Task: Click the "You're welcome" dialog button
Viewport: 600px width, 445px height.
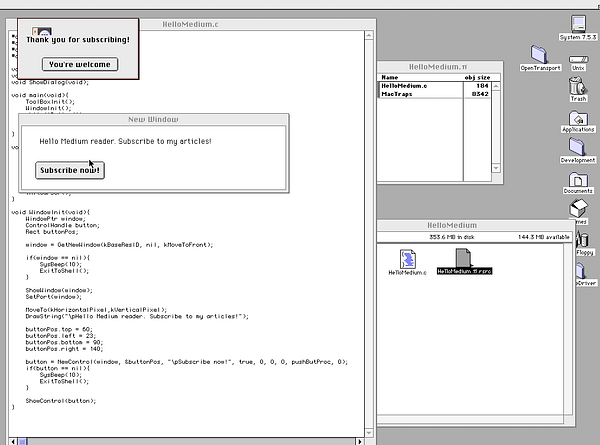Action: (x=80, y=64)
